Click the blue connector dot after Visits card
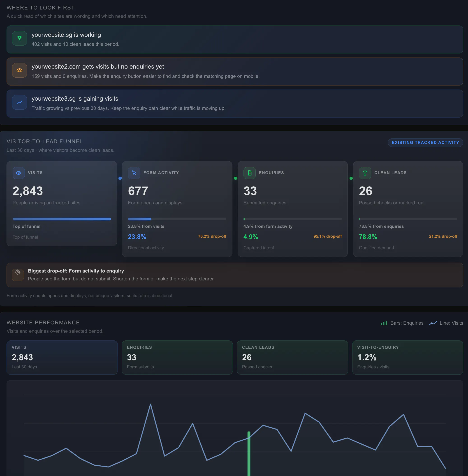 point(120,178)
